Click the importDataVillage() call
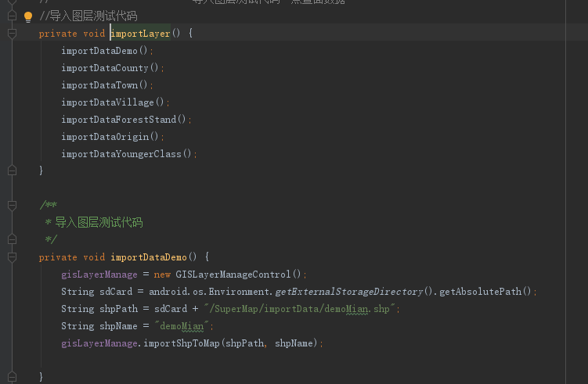Image resolution: width=588 pixels, height=384 pixels. click(113, 102)
